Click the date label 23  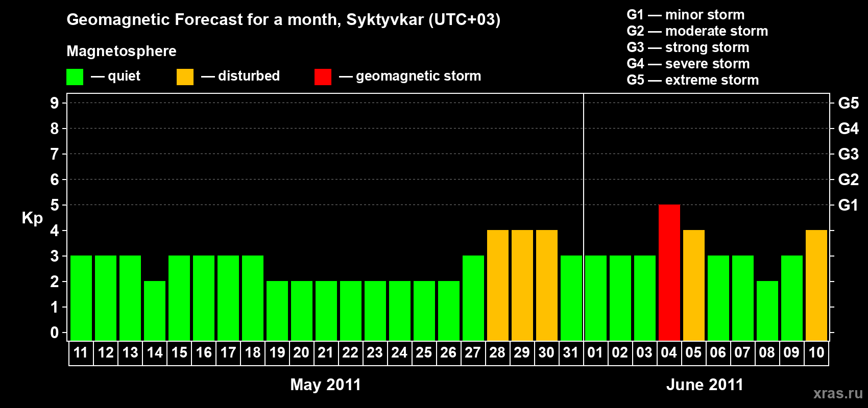click(x=375, y=353)
